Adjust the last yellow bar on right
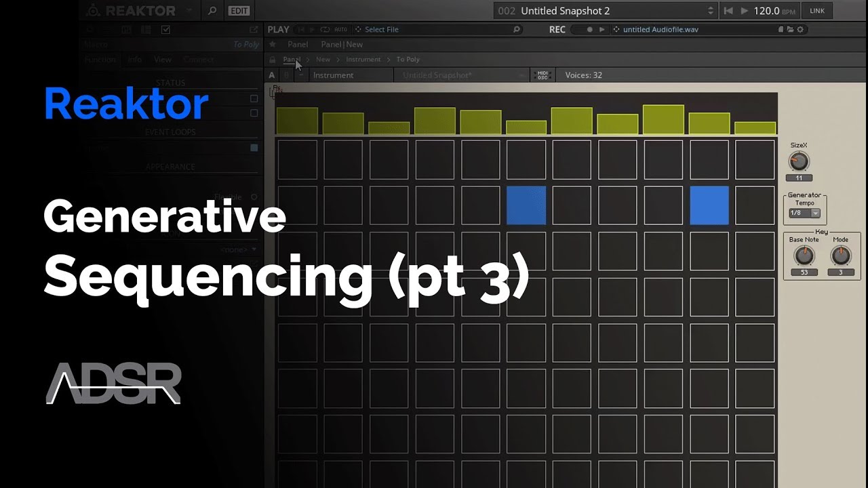 pos(755,128)
